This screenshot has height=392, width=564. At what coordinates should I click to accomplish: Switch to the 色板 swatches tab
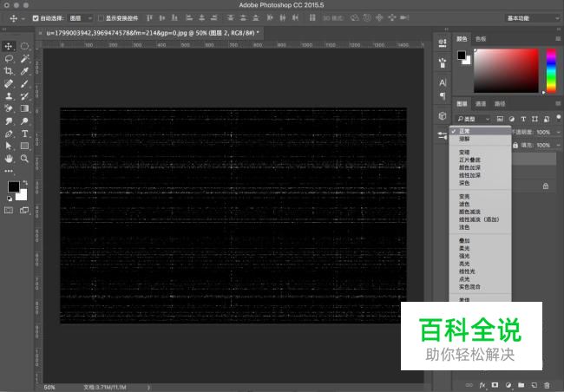coord(481,39)
